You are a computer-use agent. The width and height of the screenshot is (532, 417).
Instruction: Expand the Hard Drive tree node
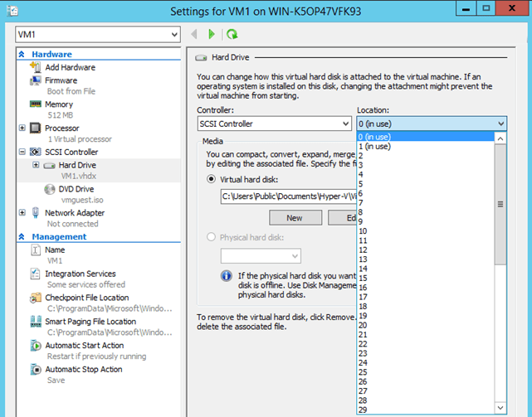click(36, 165)
